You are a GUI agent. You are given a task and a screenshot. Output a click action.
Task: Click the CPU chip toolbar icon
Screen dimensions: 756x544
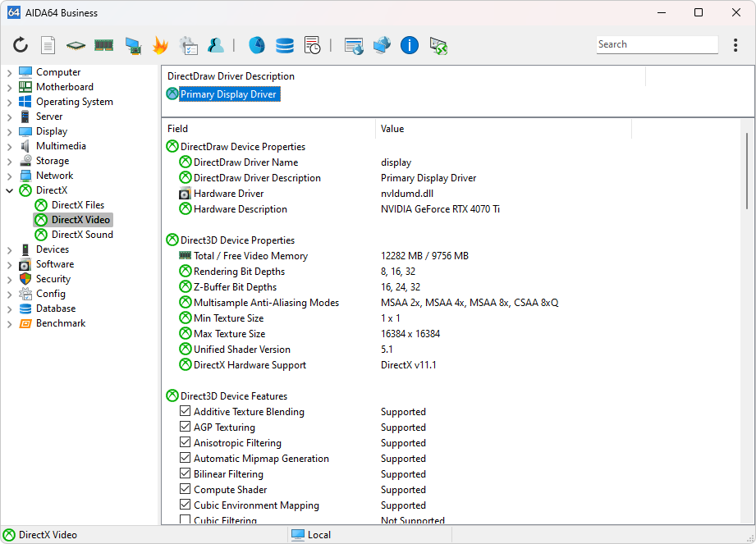tap(76, 45)
